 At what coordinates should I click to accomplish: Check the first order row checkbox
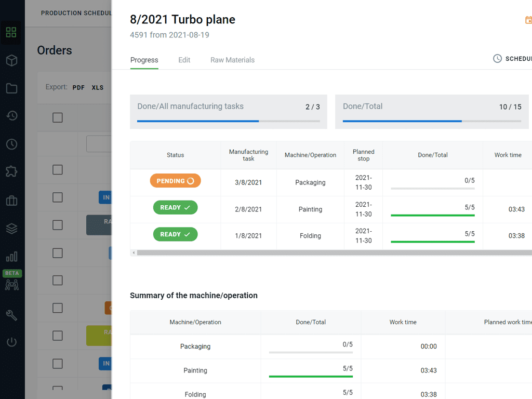pos(58,170)
